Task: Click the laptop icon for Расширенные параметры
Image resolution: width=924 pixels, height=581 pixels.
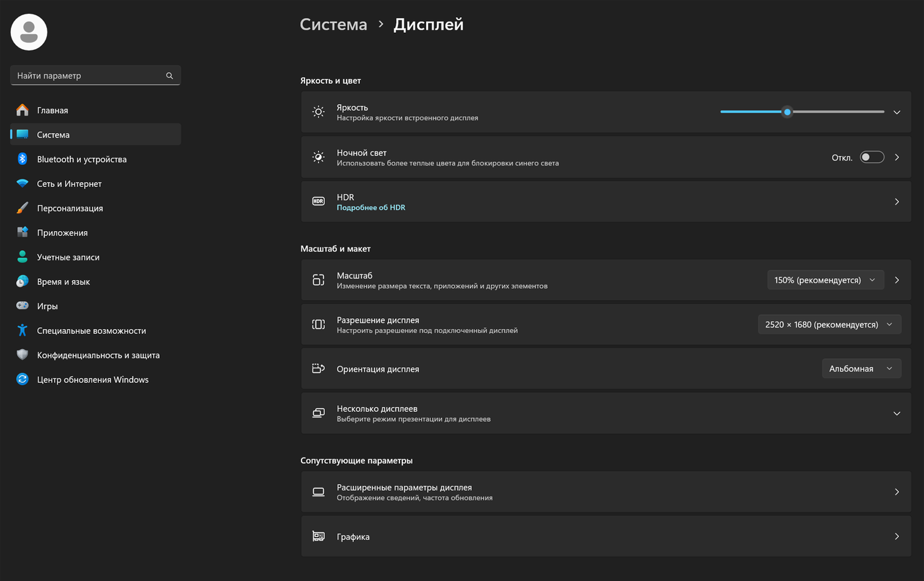Action: tap(319, 492)
